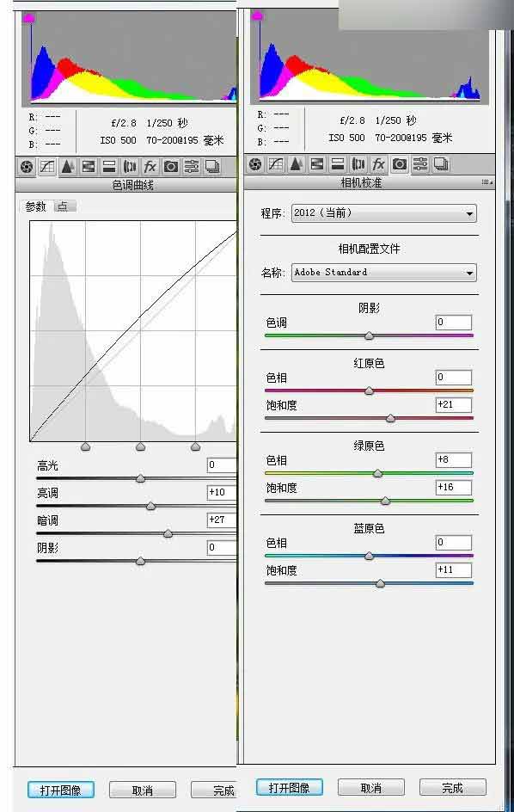The image size is (514, 812).
Task: Click 绿原色 饱和度 +16 field
Action: pos(454,488)
